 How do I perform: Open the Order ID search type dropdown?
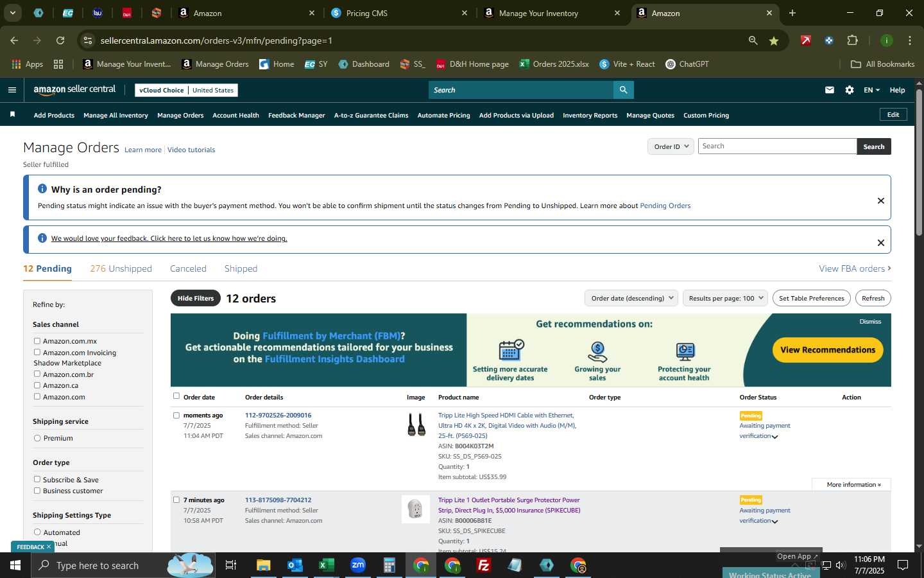(x=671, y=146)
